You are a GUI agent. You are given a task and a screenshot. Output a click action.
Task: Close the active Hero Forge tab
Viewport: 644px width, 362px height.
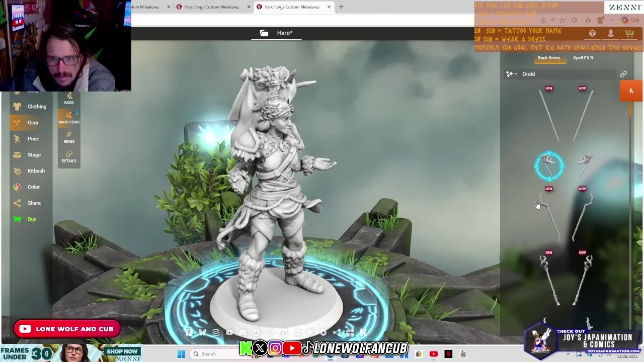coord(329,7)
